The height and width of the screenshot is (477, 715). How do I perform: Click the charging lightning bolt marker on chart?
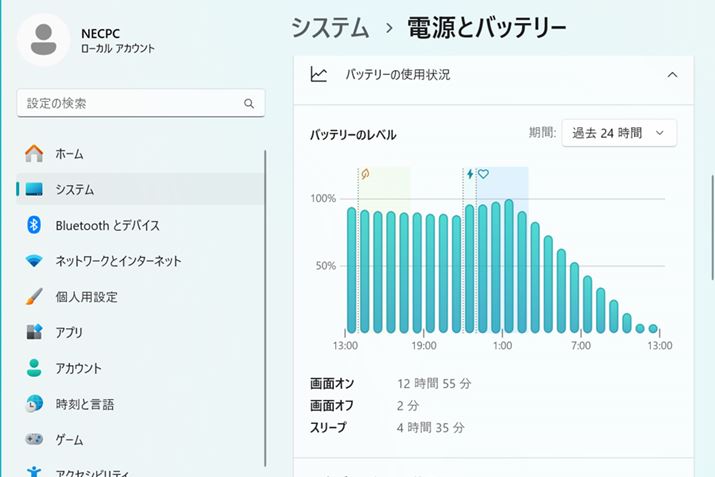click(x=471, y=174)
